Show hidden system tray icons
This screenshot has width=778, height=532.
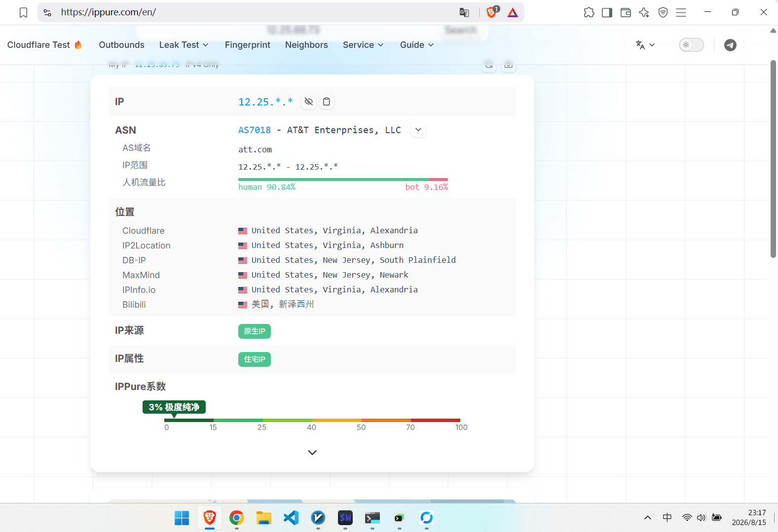click(648, 518)
